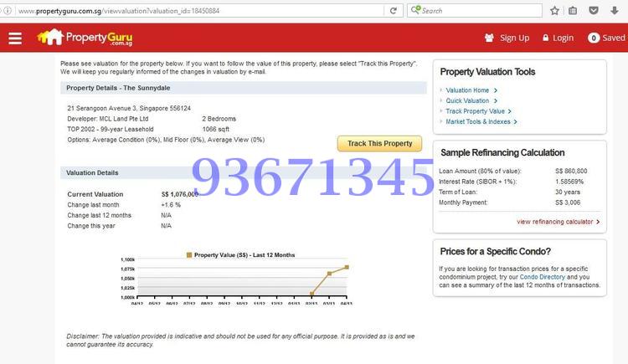This screenshot has height=364, width=628.
Task: Click the Term of Loan value 30 years
Action: click(568, 192)
